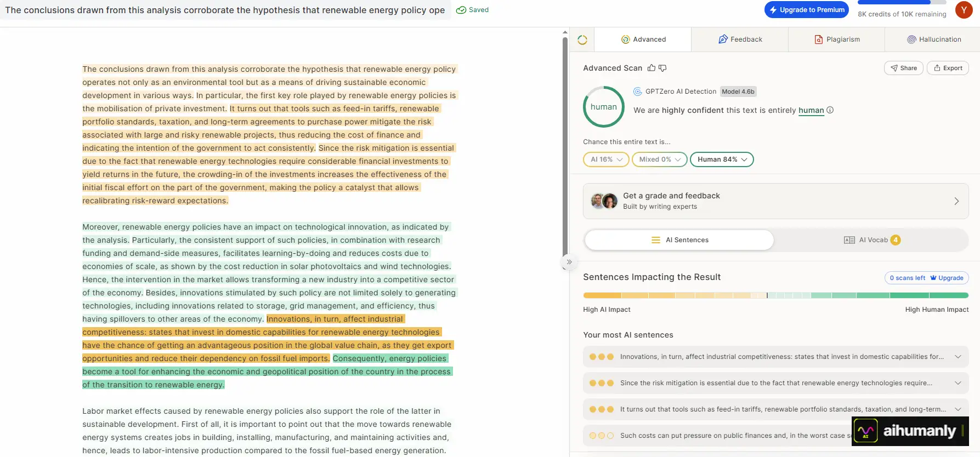Click '0 scans left Upgrade' button
Image resolution: width=980 pixels, height=457 pixels.
[927, 278]
